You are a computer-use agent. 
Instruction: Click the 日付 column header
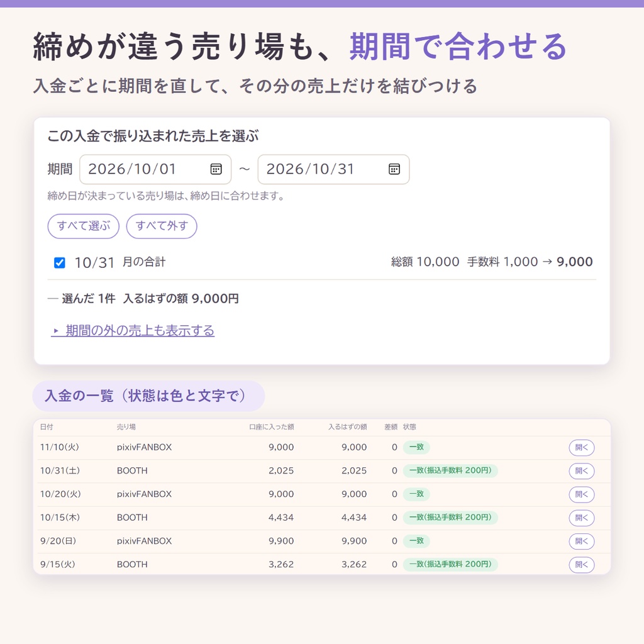click(47, 427)
